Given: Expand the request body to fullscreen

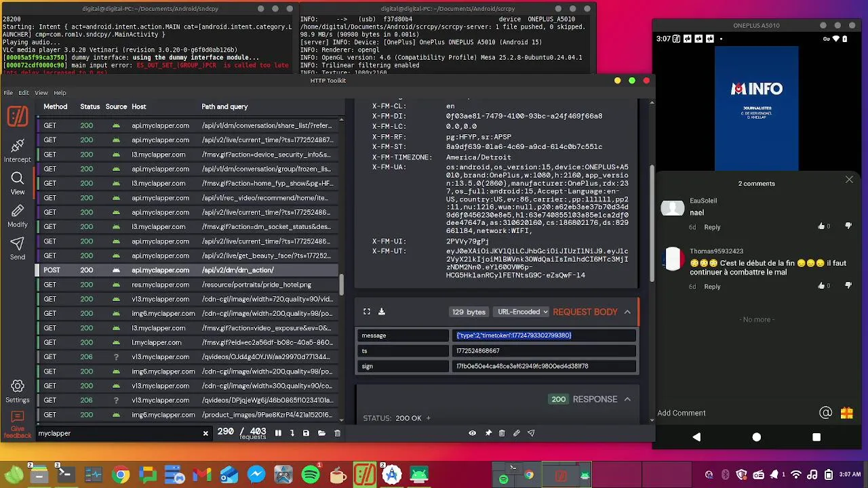Looking at the screenshot, I should click(367, 312).
